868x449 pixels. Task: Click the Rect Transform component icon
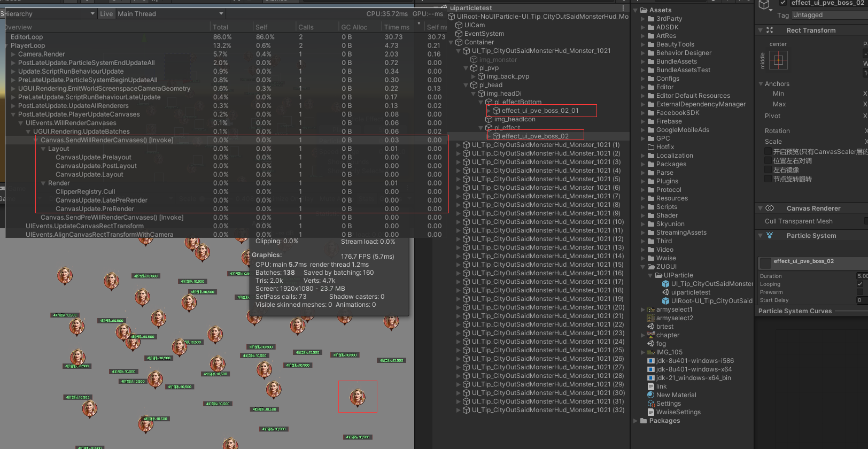click(x=770, y=30)
